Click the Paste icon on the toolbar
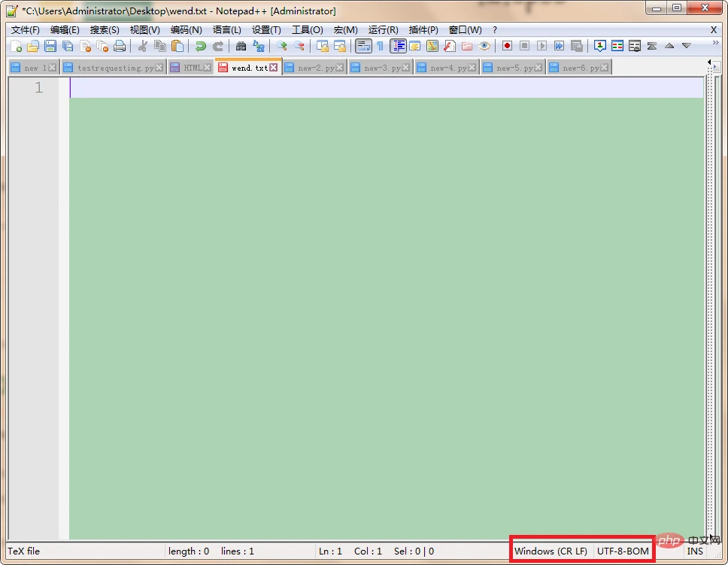The image size is (728, 565). pos(176,46)
